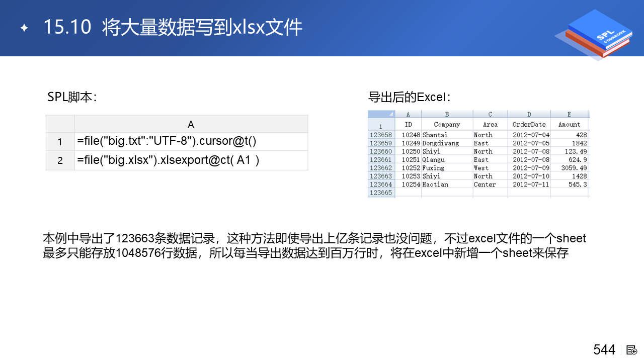
Task: Click the amount cell 1428
Action: pos(570,176)
